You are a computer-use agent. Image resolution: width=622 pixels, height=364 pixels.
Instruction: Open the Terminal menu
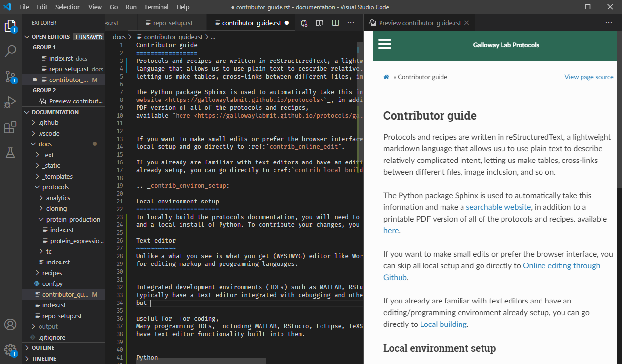click(157, 7)
